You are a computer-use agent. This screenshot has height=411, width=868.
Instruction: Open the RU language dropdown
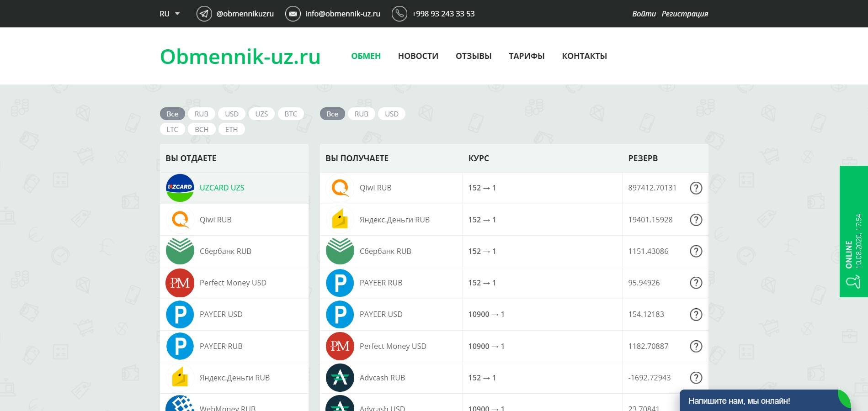click(x=170, y=14)
